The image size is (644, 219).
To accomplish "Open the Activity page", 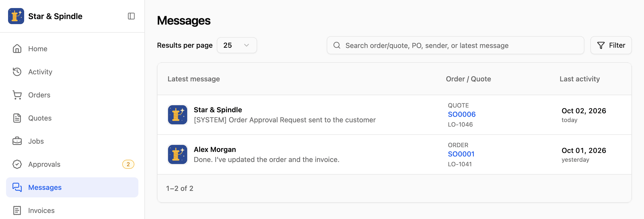I will pos(72,72).
